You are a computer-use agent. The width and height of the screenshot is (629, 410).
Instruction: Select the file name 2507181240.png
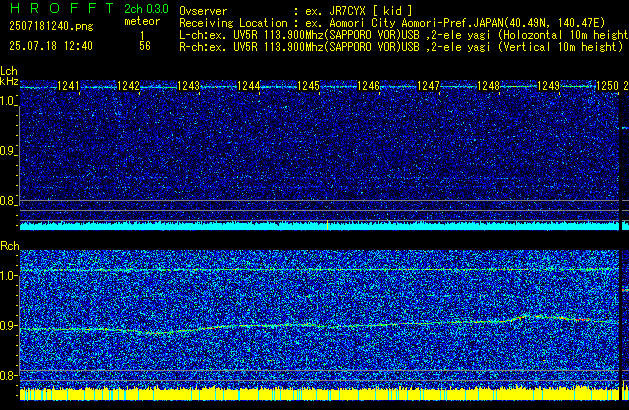(x=51, y=26)
